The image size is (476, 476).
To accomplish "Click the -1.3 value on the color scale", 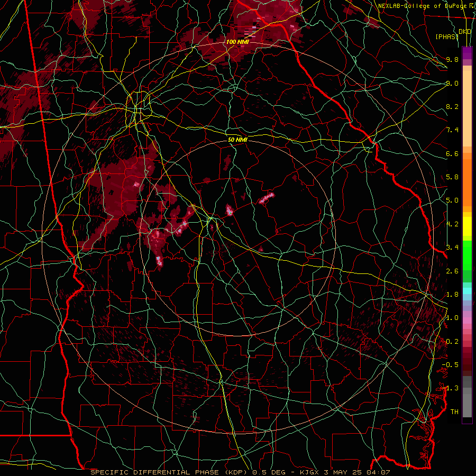I will (450, 388).
